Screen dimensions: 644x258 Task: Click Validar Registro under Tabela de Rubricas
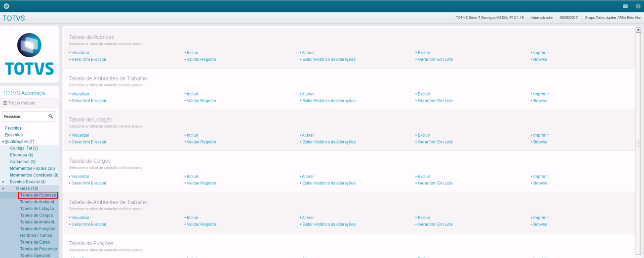(201, 60)
